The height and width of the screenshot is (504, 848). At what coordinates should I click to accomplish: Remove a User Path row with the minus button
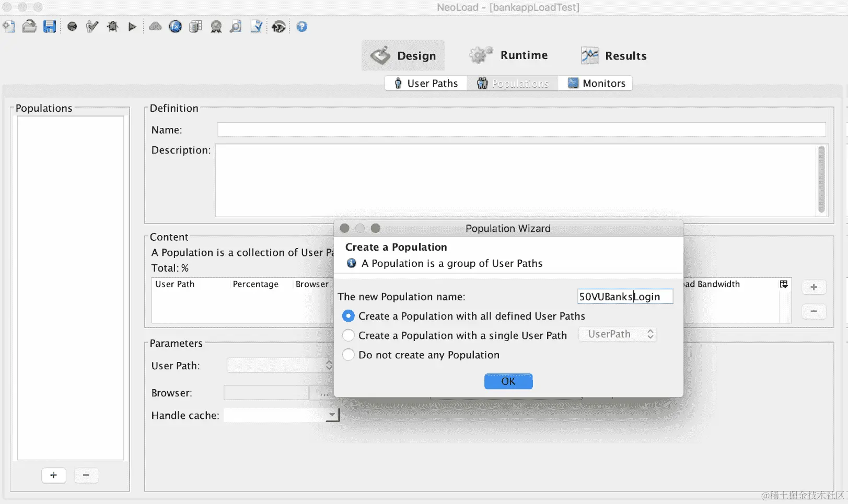click(x=814, y=311)
